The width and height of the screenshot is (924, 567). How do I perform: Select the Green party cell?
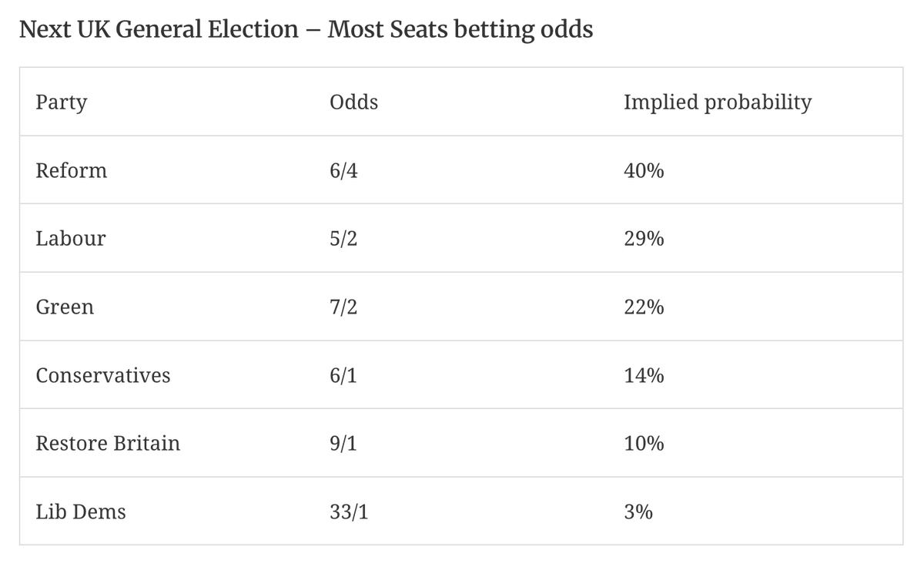pyautogui.click(x=65, y=307)
